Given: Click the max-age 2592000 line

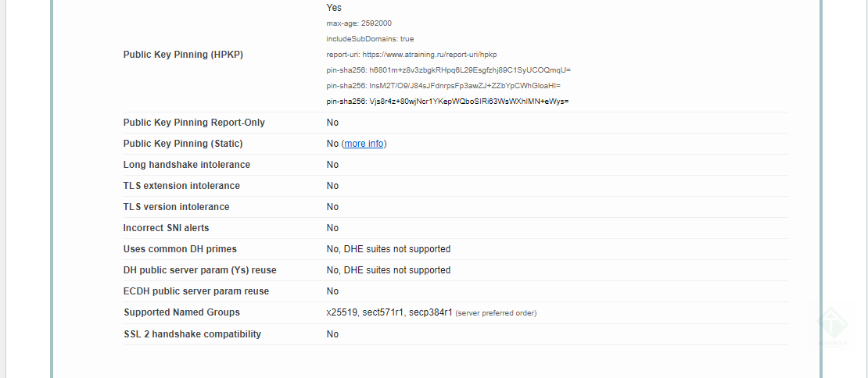Looking at the screenshot, I should tap(359, 23).
